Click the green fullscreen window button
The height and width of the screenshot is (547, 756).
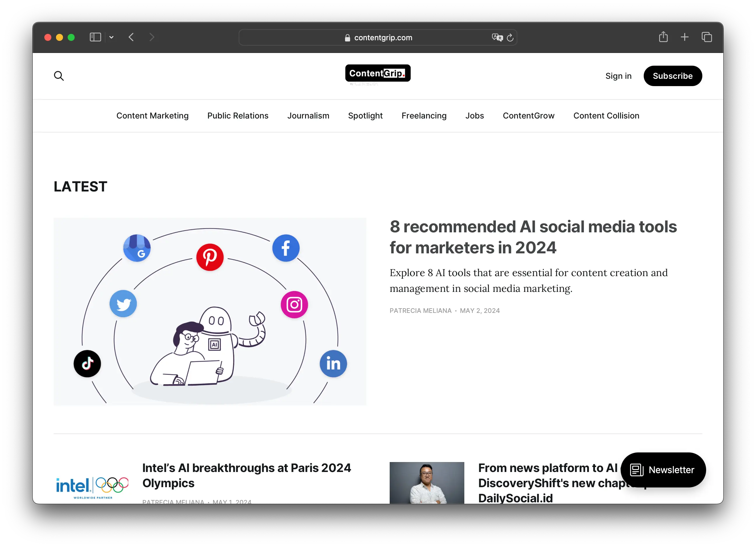[x=71, y=37]
